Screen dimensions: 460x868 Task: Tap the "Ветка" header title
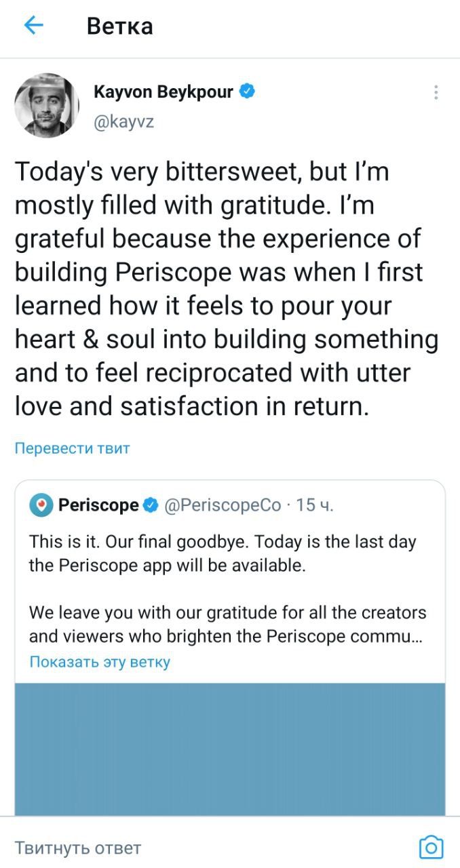pos(119,26)
